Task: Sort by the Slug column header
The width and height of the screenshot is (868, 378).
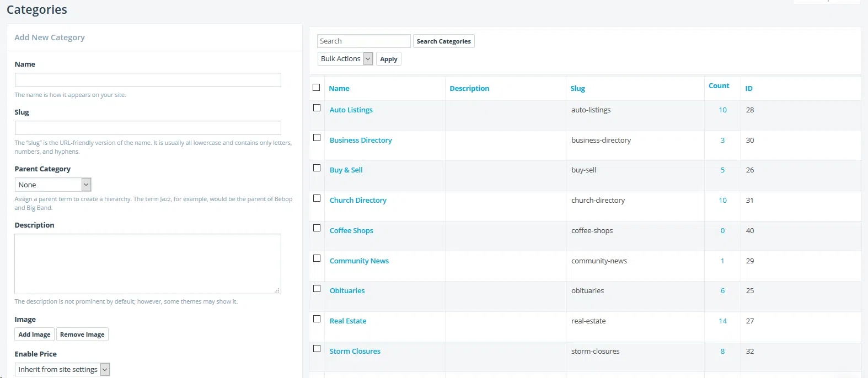Action: (x=577, y=89)
